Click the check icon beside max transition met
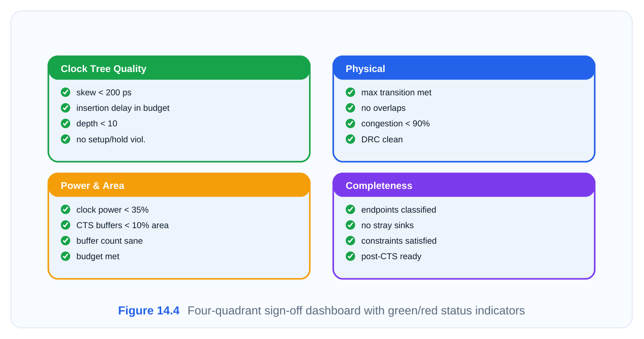Image resolution: width=644 pixels, height=339 pixels. coord(350,92)
